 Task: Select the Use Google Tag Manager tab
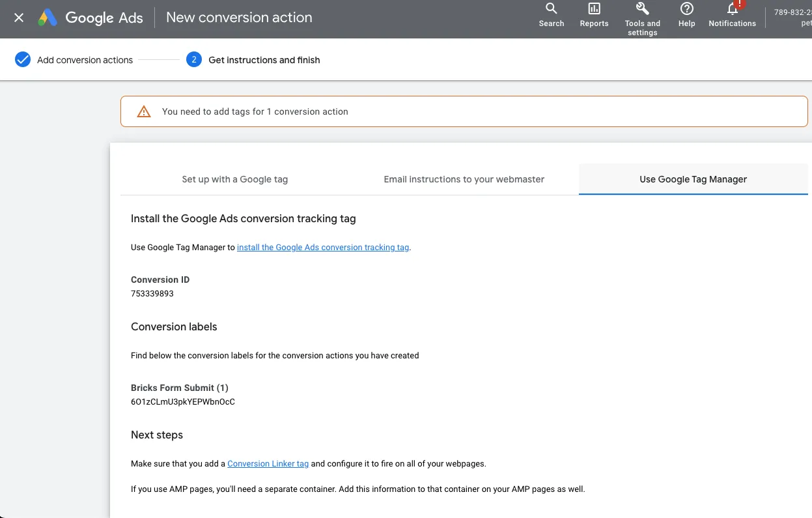[693, 179]
